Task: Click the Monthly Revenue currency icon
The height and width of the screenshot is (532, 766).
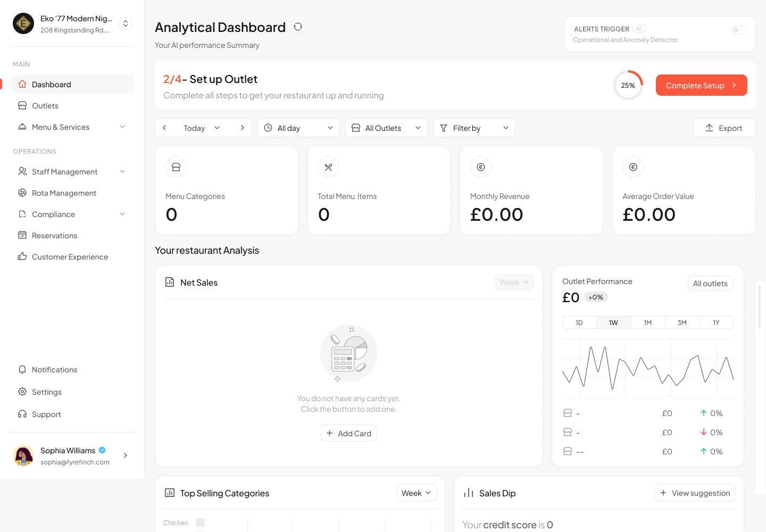Action: [481, 167]
